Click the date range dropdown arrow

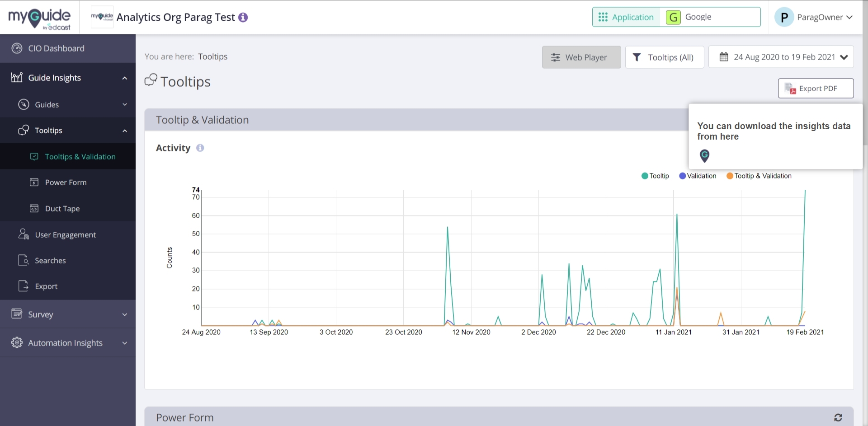pyautogui.click(x=844, y=57)
